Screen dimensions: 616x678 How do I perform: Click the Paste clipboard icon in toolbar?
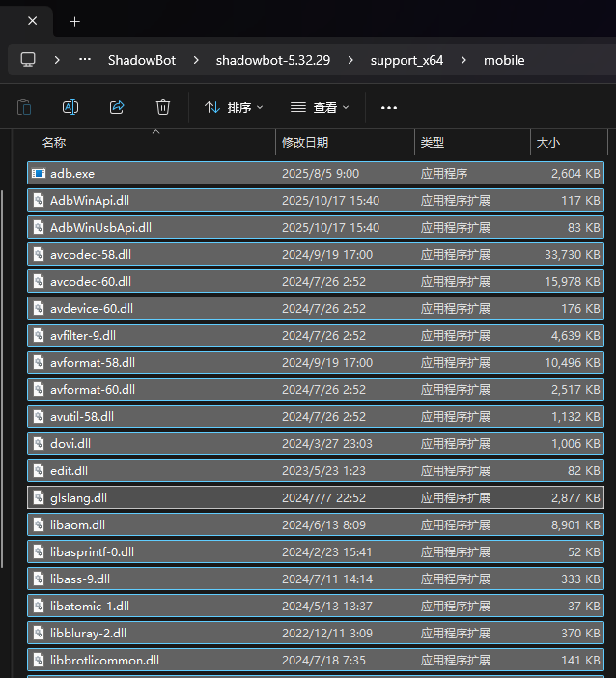(x=24, y=107)
